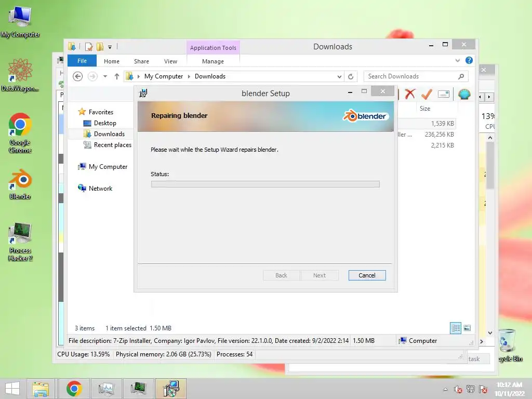The height and width of the screenshot is (399, 532).
Task: Open Customize Quick Access Toolbar dropdown
Action: click(x=110, y=47)
